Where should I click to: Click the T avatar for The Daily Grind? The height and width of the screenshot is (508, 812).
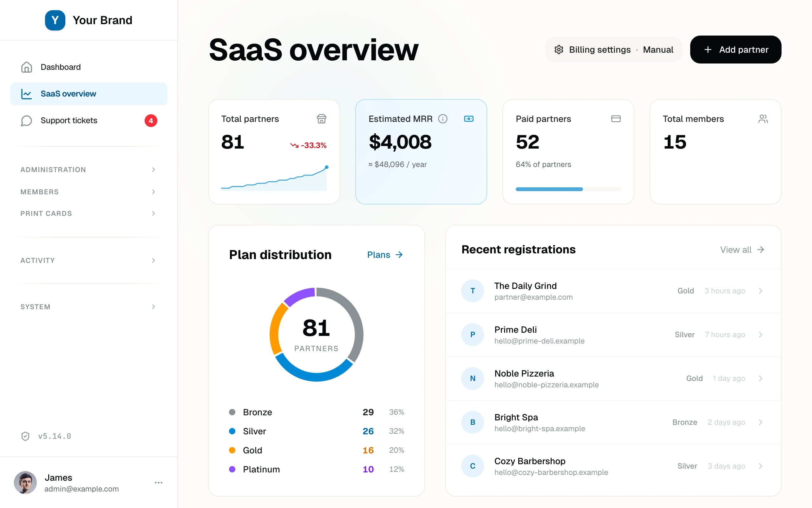pos(472,291)
